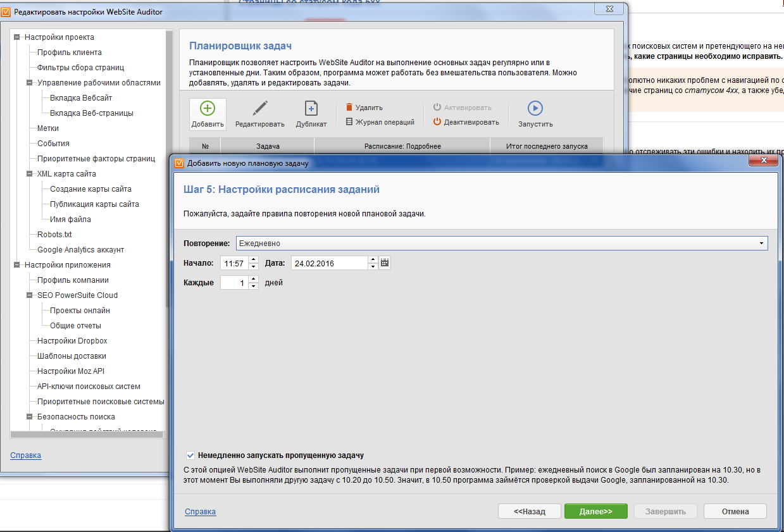Increase the Начало time with up arrow
This screenshot has width=784, height=532.
coord(254,259)
